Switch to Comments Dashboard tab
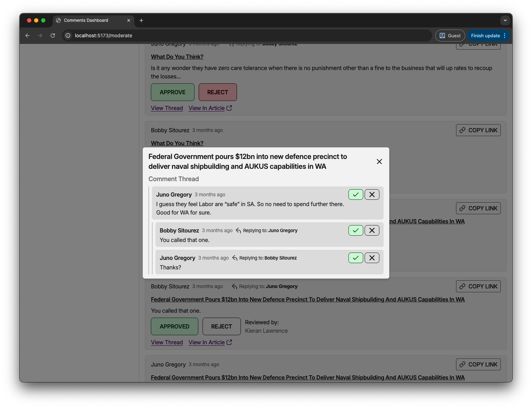Image resolution: width=532 pixels, height=408 pixels. 86,20
